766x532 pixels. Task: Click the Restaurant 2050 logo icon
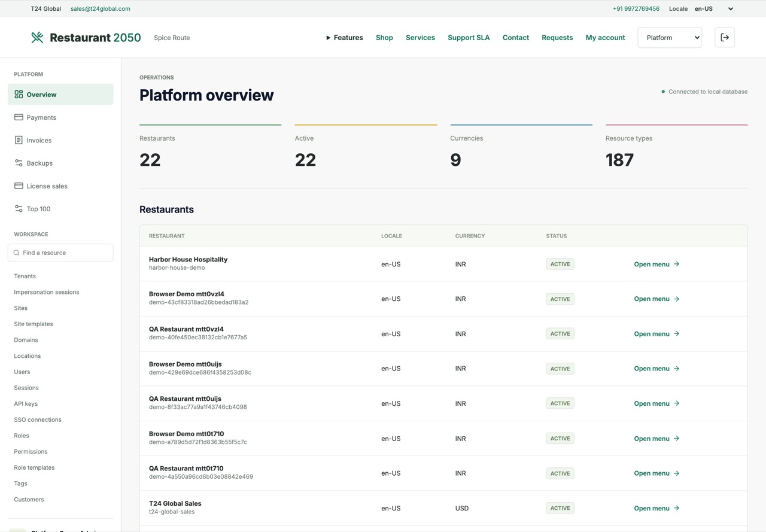click(x=37, y=38)
